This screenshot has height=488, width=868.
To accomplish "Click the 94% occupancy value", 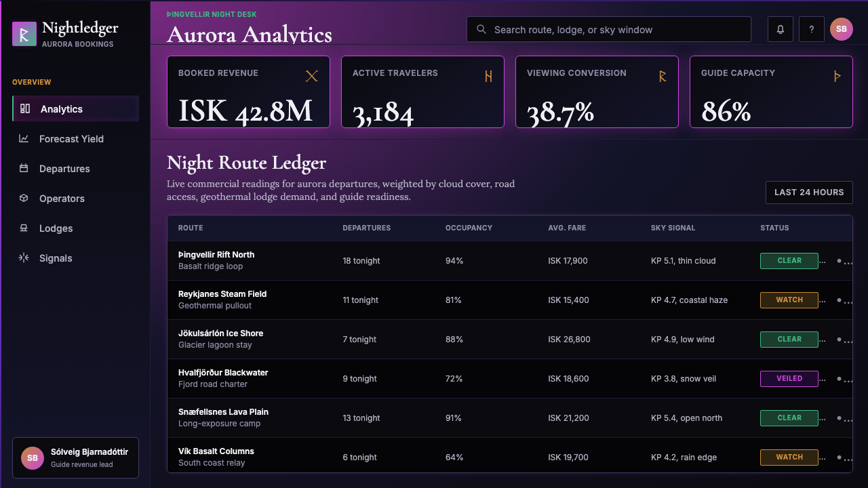I will [x=454, y=260].
